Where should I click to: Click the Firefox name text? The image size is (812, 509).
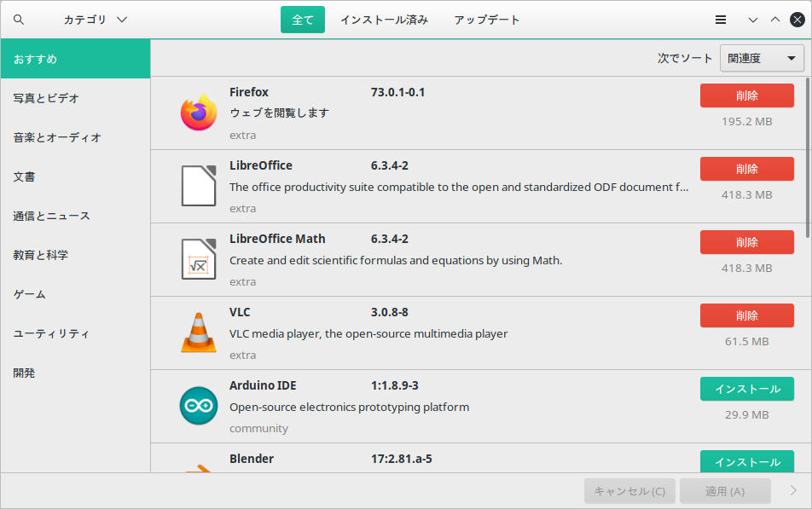click(249, 92)
